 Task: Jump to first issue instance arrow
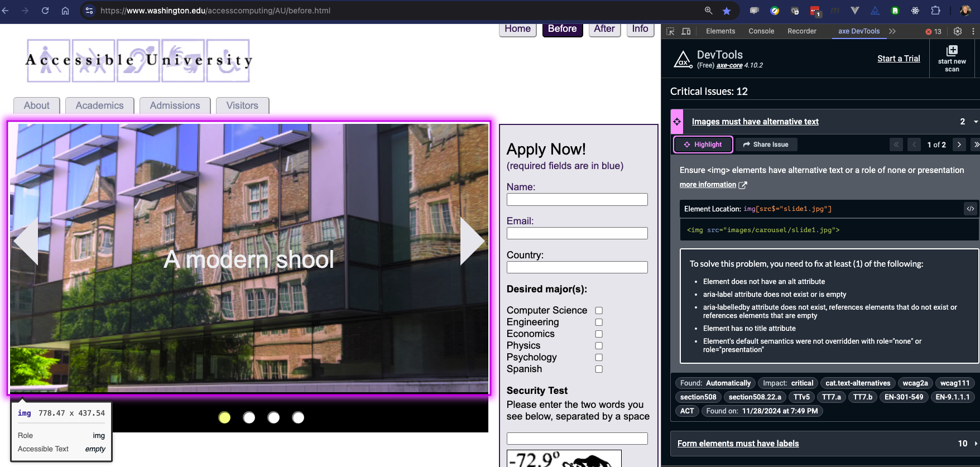(896, 145)
